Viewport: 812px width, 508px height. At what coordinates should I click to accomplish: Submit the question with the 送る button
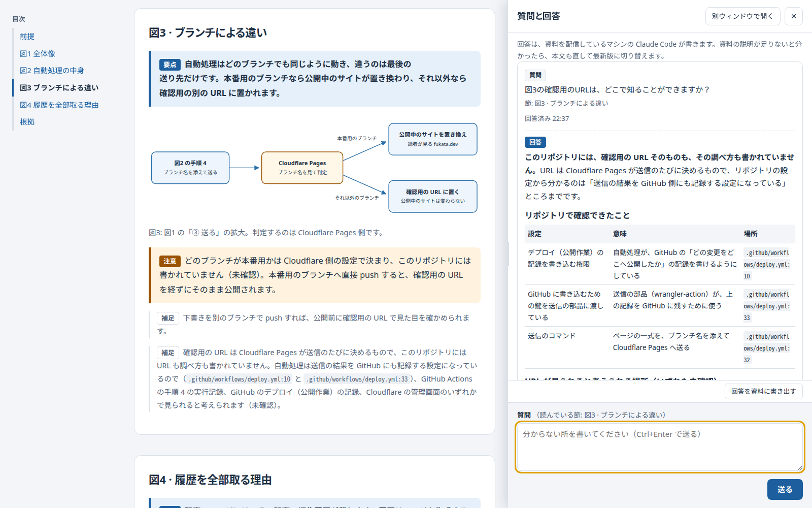(x=785, y=489)
